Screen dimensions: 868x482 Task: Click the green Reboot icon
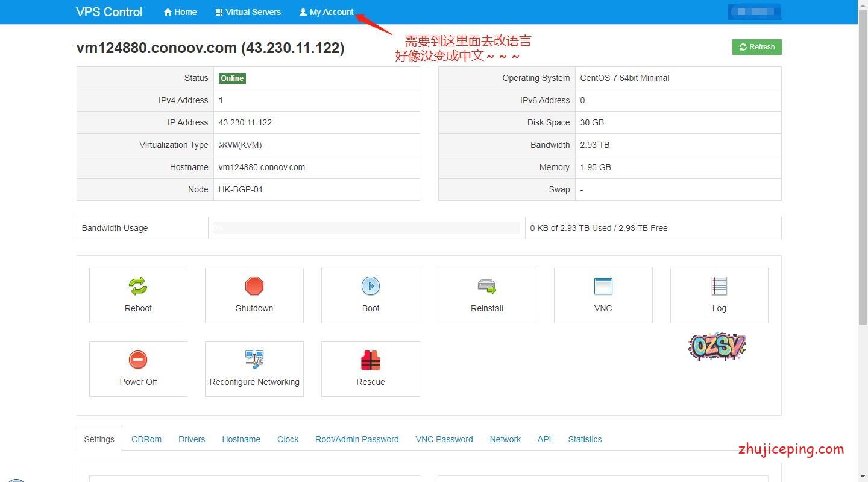tap(138, 286)
